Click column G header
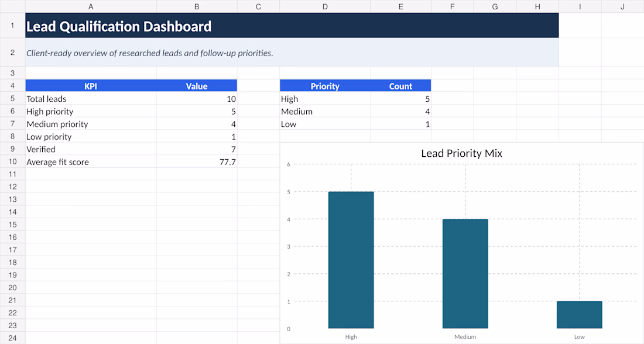 pos(495,6)
